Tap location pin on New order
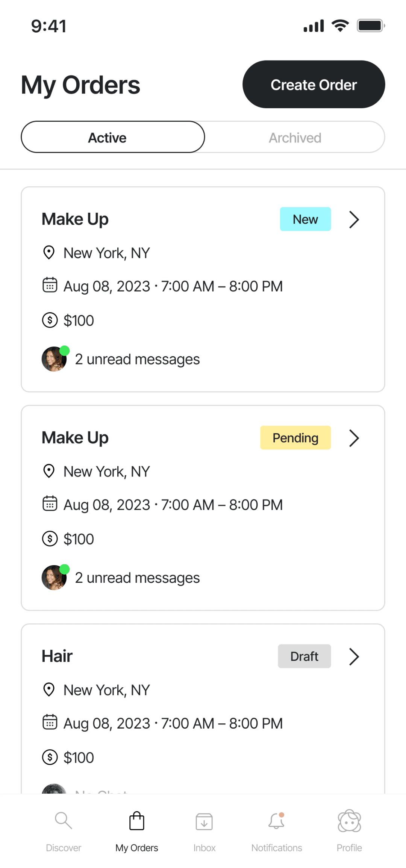 [49, 253]
